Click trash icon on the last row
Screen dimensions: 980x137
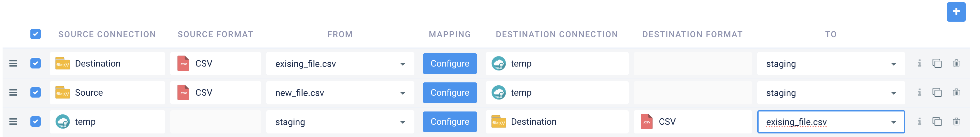[x=956, y=122]
